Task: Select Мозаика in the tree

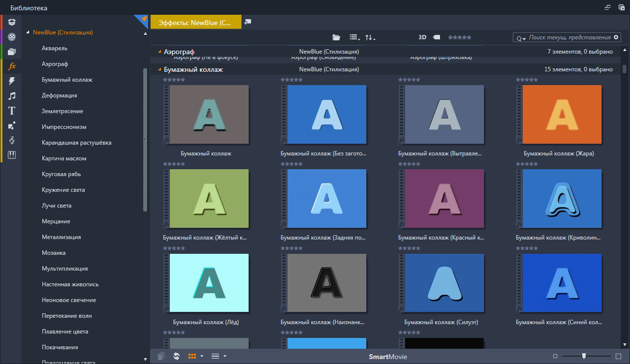Action: (x=54, y=253)
